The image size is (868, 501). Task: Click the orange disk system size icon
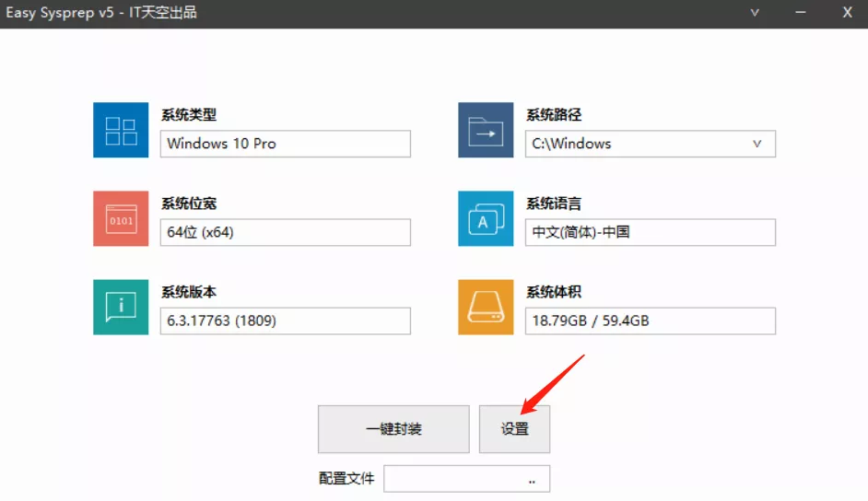tap(486, 307)
